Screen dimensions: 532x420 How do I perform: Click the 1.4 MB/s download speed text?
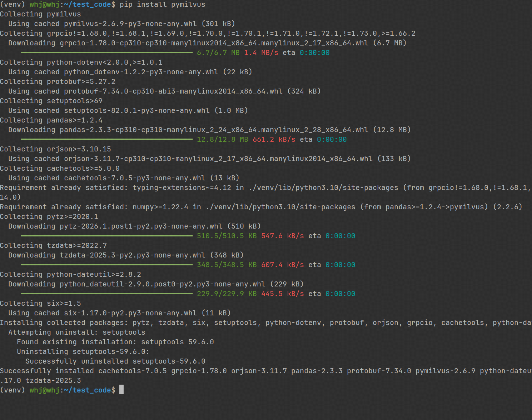click(261, 53)
